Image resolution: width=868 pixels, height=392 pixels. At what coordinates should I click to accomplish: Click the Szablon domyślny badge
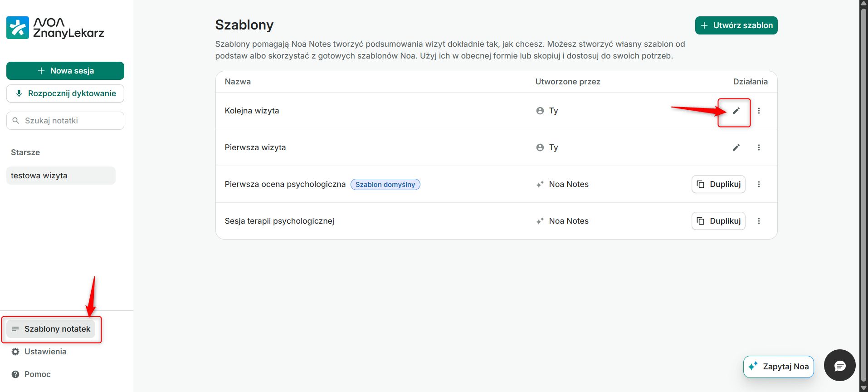pos(385,185)
